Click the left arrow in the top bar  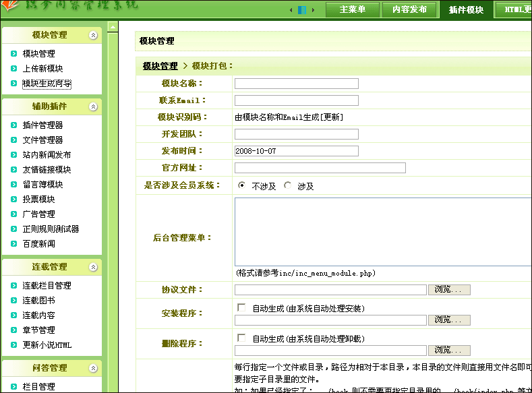(291, 10)
